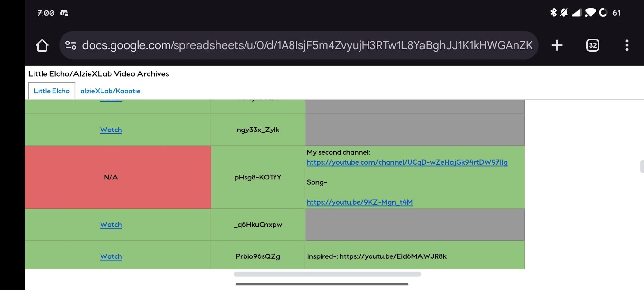
Task: Open the youtu.be/9KZ-Mgn_t4M song link
Action: coord(360,202)
